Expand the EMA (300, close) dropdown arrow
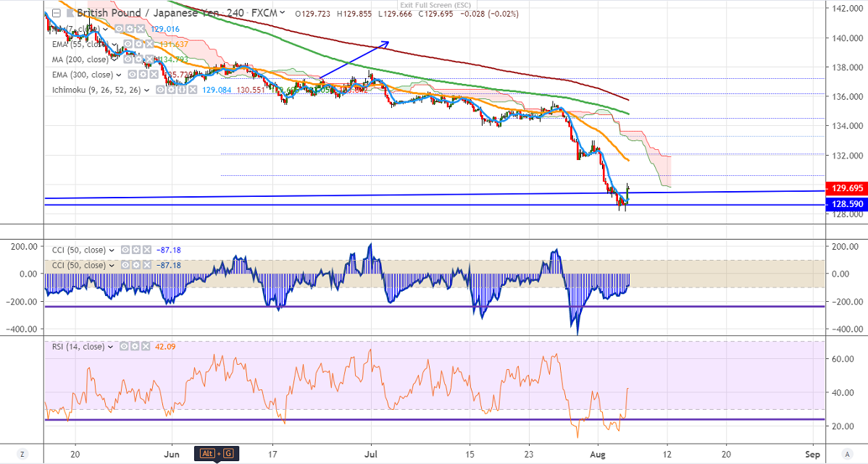This screenshot has height=464, width=868. pos(119,75)
